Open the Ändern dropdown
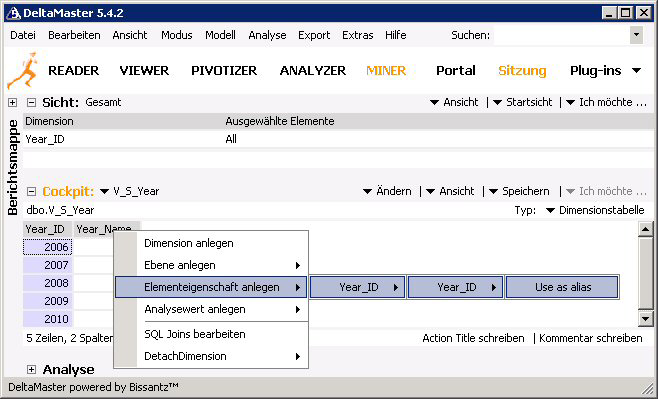The height and width of the screenshot is (399, 658). tap(387, 191)
